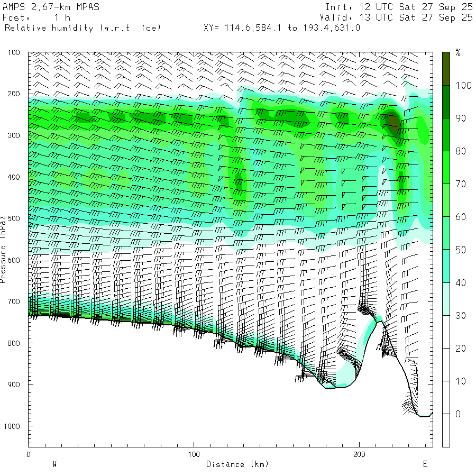Click the sea-green 50-60 colorbar segment
Image resolution: width=476 pixels, height=476 pixels.
pyautogui.click(x=446, y=233)
